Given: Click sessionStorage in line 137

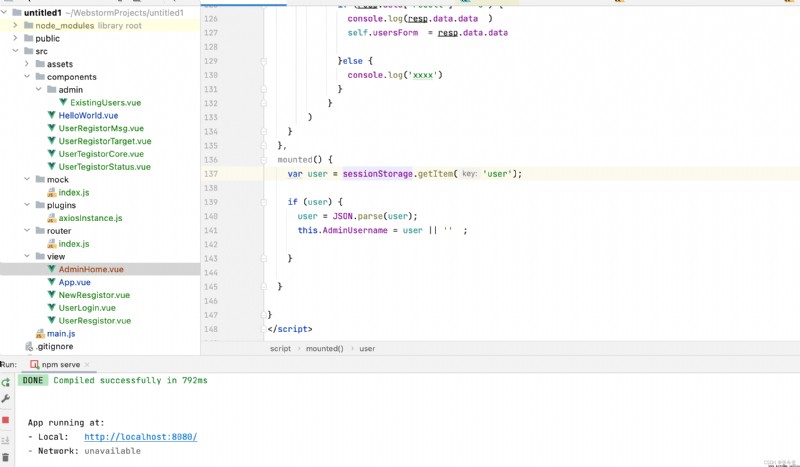Looking at the screenshot, I should [378, 174].
